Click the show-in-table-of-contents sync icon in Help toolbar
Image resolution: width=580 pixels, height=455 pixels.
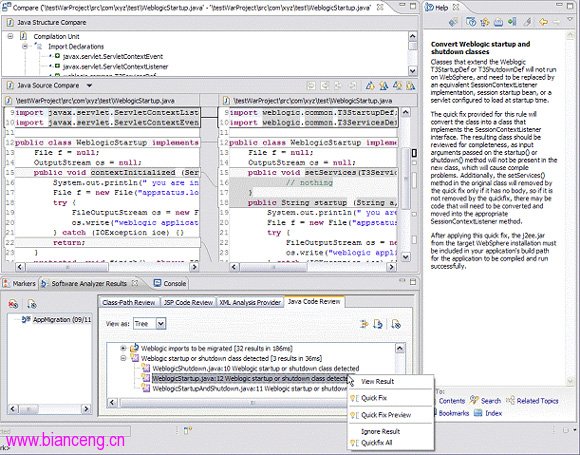tap(485, 22)
